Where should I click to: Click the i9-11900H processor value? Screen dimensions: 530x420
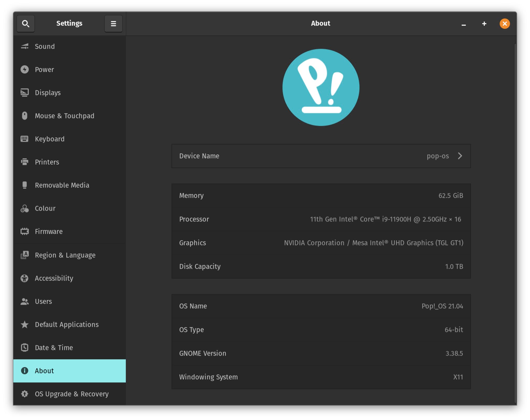[x=385, y=219]
